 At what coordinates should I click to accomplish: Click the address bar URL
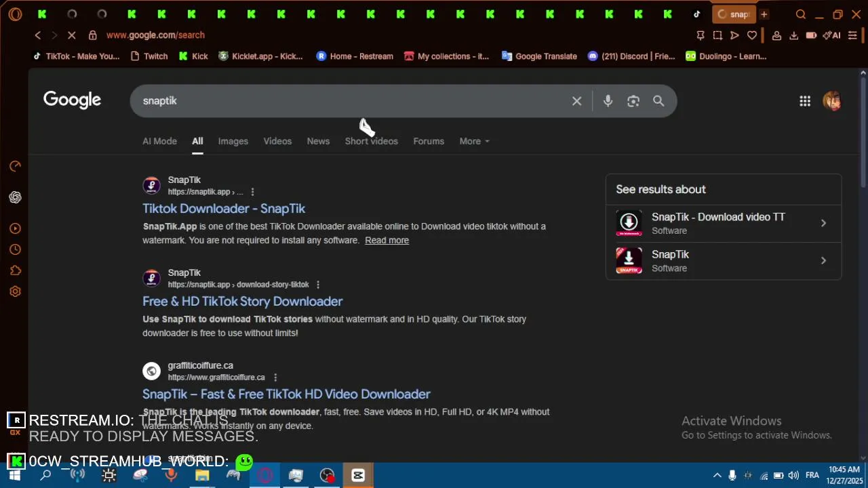click(155, 35)
